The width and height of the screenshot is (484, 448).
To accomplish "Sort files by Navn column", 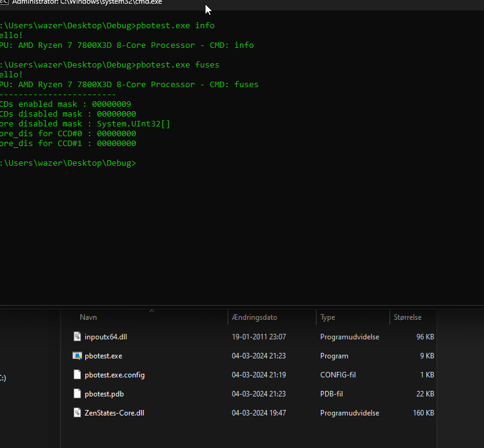I will coord(88,317).
